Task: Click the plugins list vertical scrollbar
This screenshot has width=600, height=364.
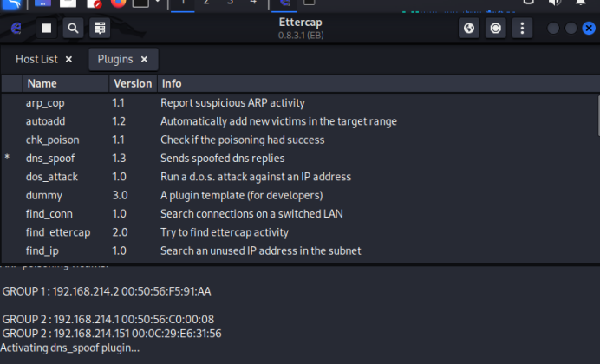Action: click(597, 113)
